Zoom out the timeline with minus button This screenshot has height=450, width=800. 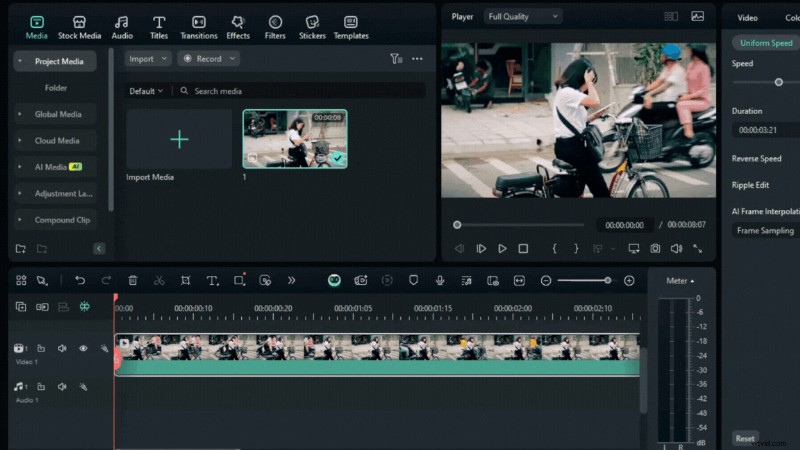click(x=546, y=281)
